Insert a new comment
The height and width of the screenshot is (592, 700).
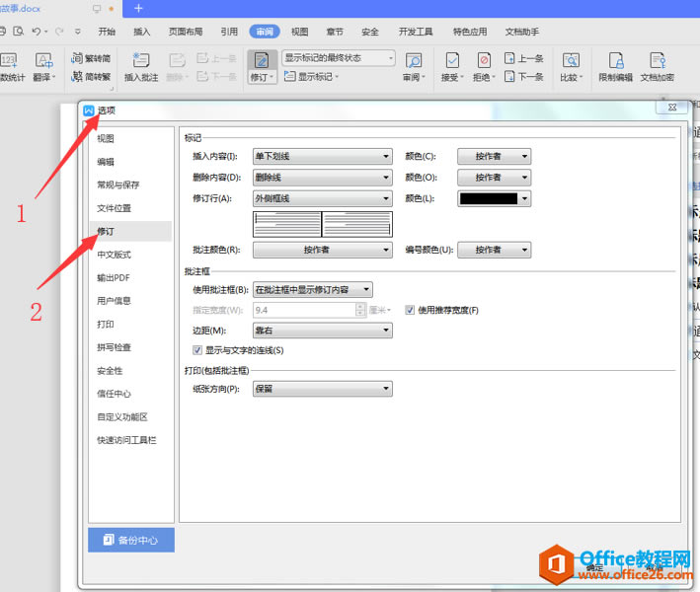pos(141,67)
